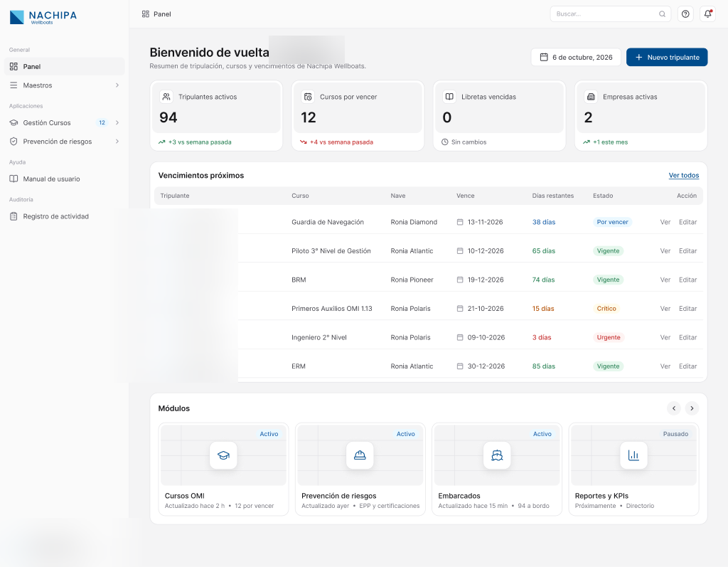Click Ver for the Primeros Auxilios OMI 1.13 row
Screen dimensions: 728x567
tap(665, 309)
